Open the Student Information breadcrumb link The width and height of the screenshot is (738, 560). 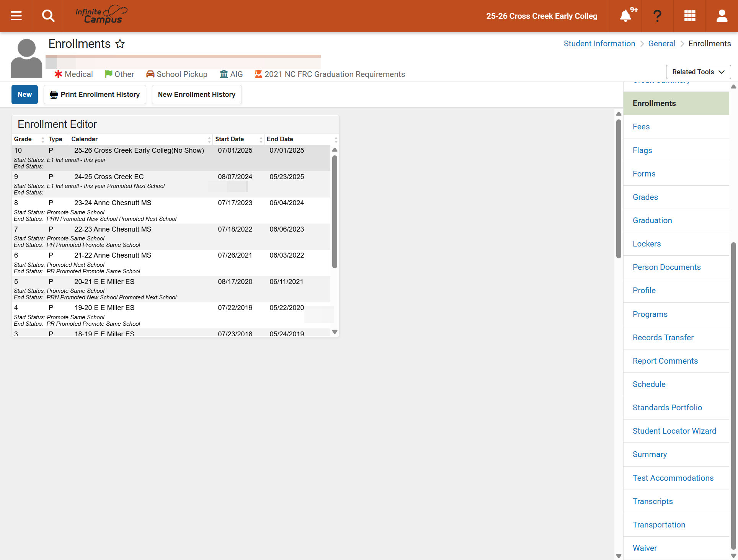(x=599, y=44)
